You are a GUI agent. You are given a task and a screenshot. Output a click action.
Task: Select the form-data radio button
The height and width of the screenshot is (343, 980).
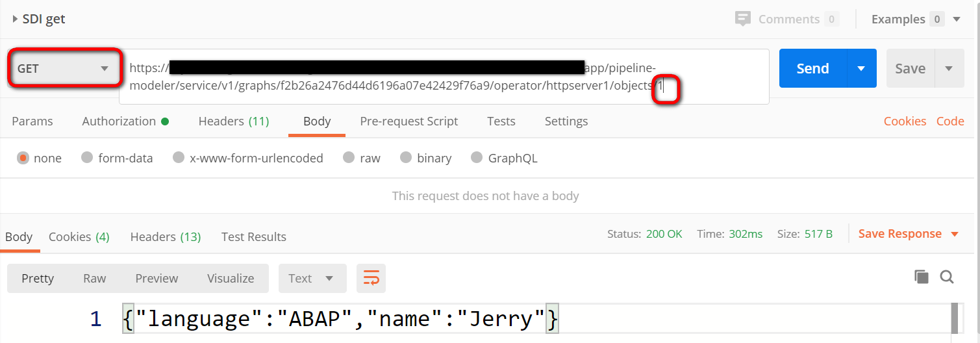[87, 158]
